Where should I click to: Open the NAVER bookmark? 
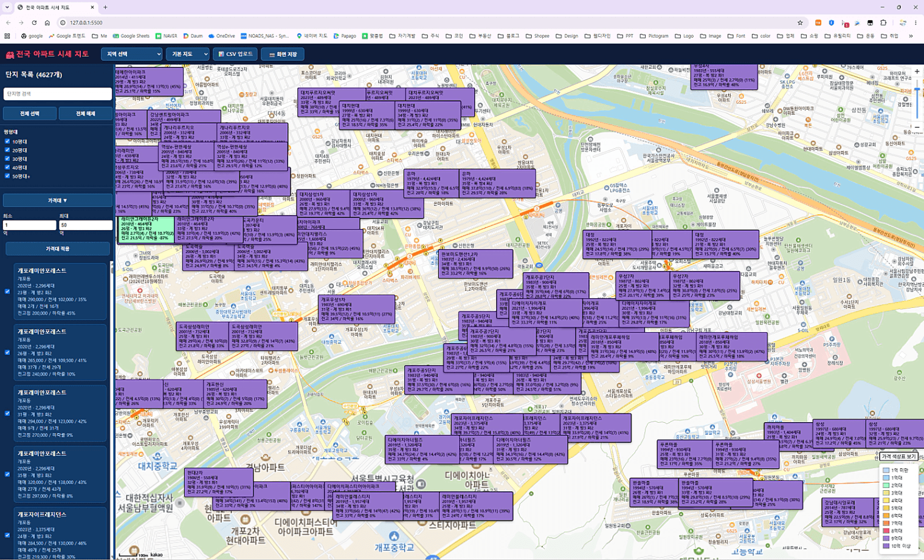click(x=166, y=36)
